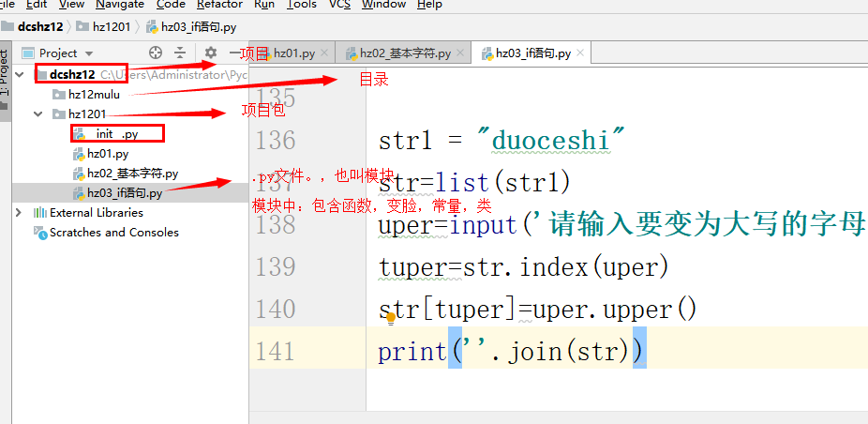868x424 pixels.
Task: Click line number 141 in gutter
Action: pyautogui.click(x=276, y=352)
